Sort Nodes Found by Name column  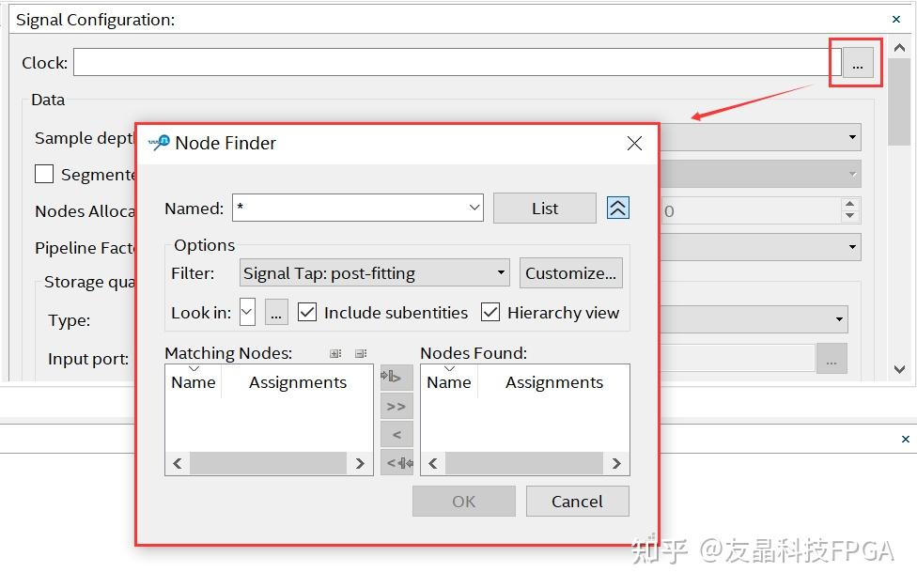448,381
